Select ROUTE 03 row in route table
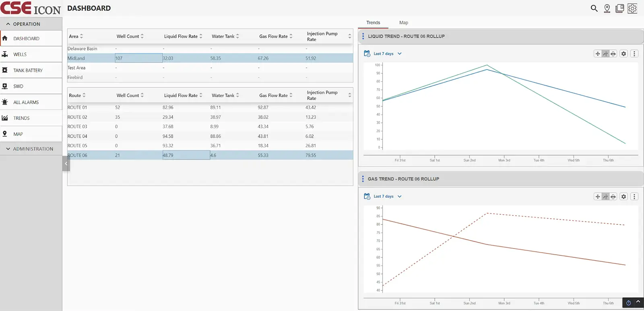 (77, 126)
